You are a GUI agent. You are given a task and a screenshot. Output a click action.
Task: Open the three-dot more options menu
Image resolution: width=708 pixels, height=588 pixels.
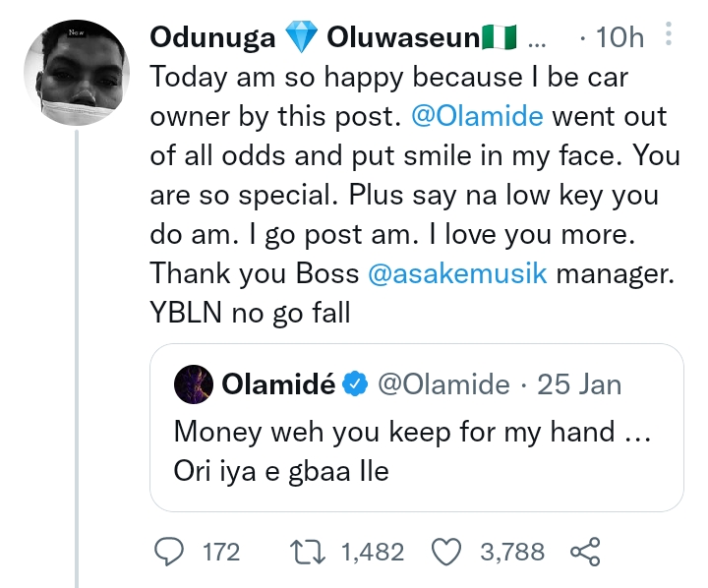670,38
